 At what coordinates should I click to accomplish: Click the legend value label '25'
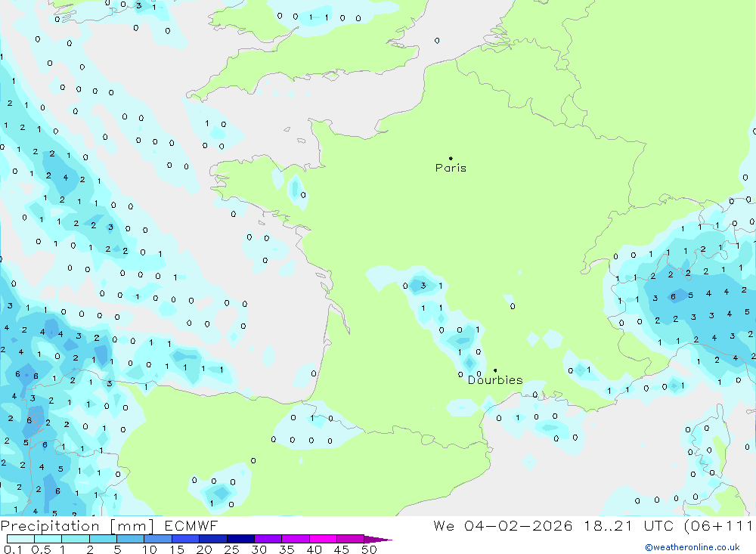point(231,549)
